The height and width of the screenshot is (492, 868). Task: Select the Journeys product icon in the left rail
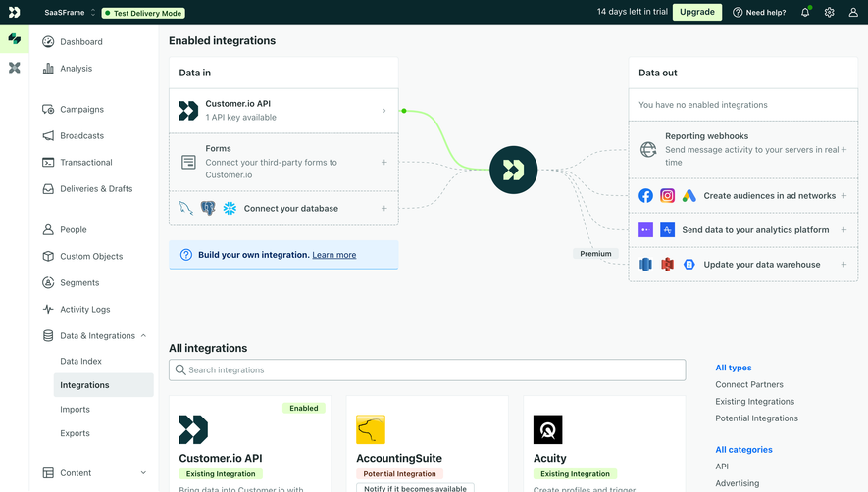pos(15,39)
